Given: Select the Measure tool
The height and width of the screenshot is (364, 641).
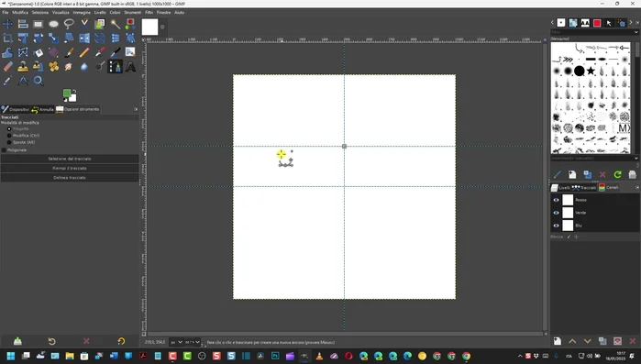Looking at the screenshot, I should click(23, 81).
